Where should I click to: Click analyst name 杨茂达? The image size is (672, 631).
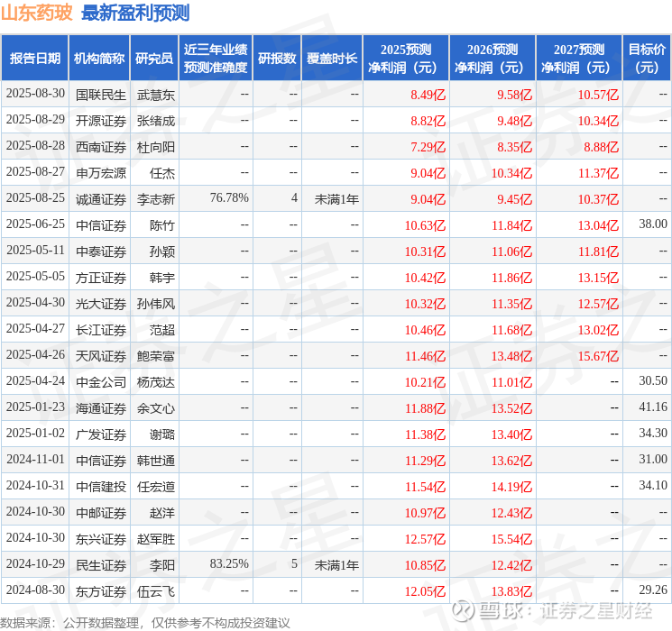tap(156, 382)
